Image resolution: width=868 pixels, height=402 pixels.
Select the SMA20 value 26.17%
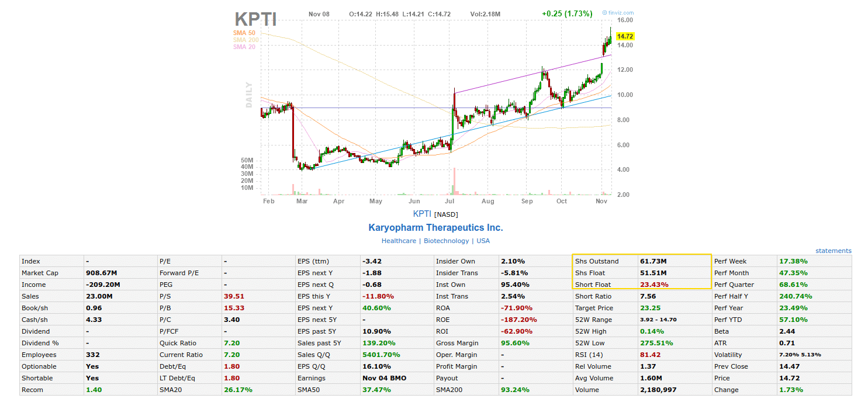coord(238,390)
